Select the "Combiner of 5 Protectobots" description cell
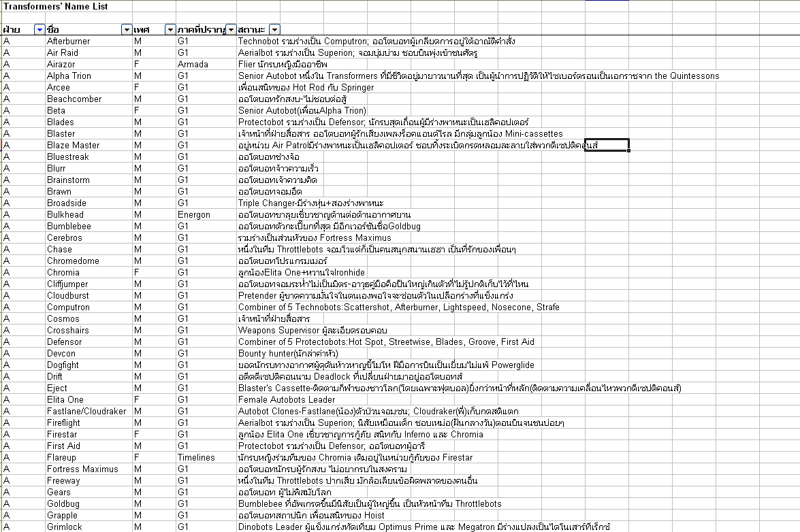This screenshot has width=800, height=532. pyautogui.click(x=386, y=342)
